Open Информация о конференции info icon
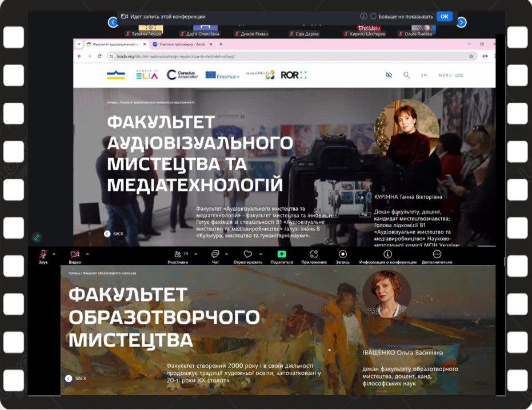This screenshot has height=410, width=532. pyautogui.click(x=387, y=254)
